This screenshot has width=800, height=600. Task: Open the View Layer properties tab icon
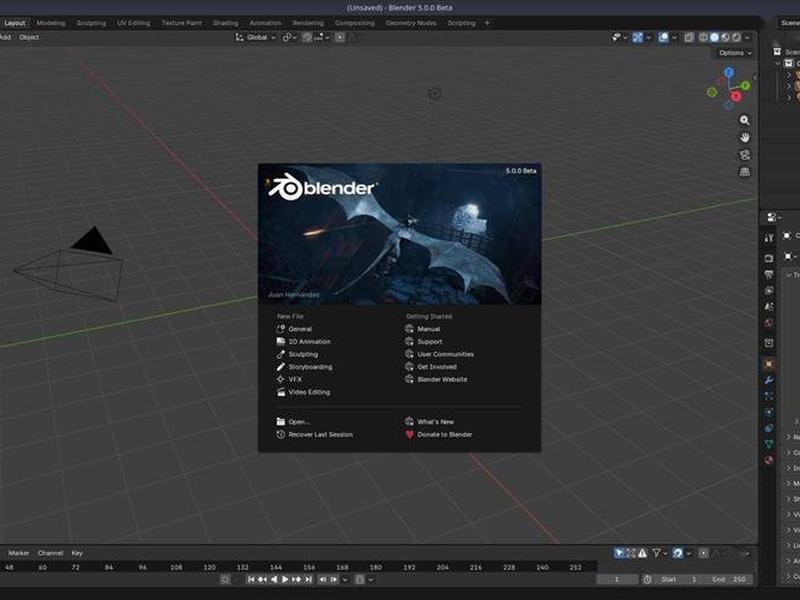[769, 290]
